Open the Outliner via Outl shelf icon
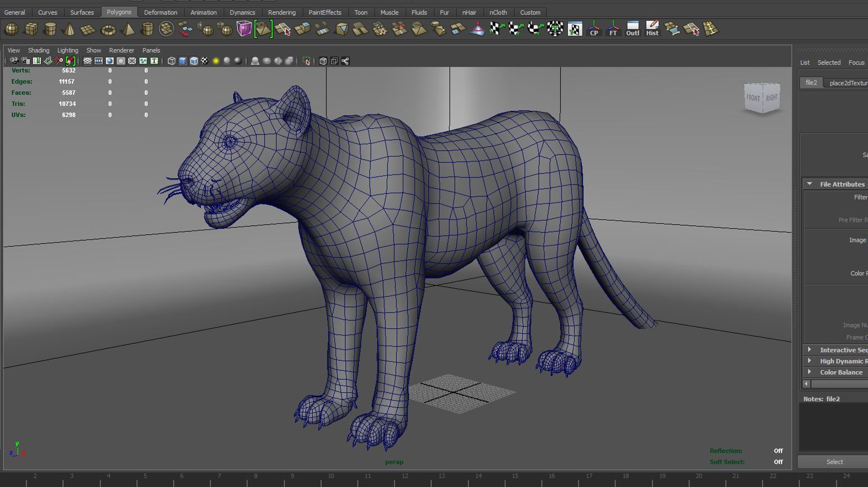Image resolution: width=868 pixels, height=487 pixels. click(x=632, y=28)
